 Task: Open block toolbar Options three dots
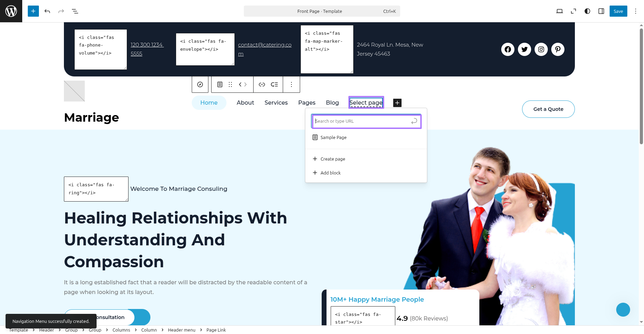pos(291,84)
